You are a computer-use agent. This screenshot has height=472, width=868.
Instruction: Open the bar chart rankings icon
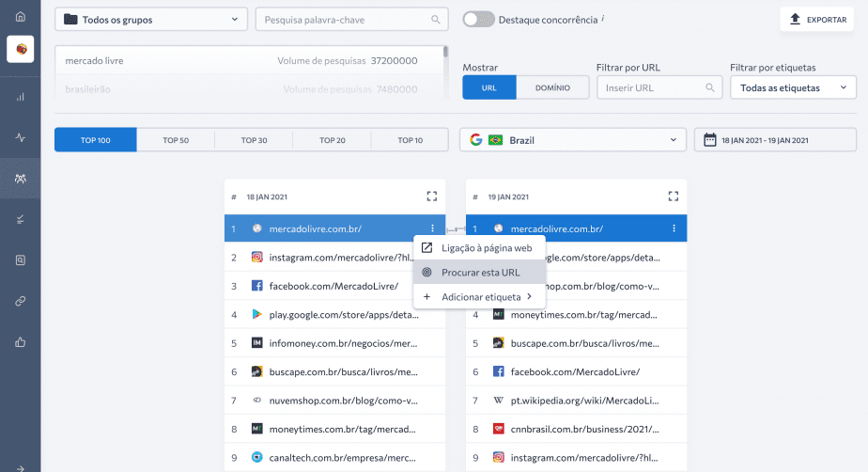coord(21,97)
